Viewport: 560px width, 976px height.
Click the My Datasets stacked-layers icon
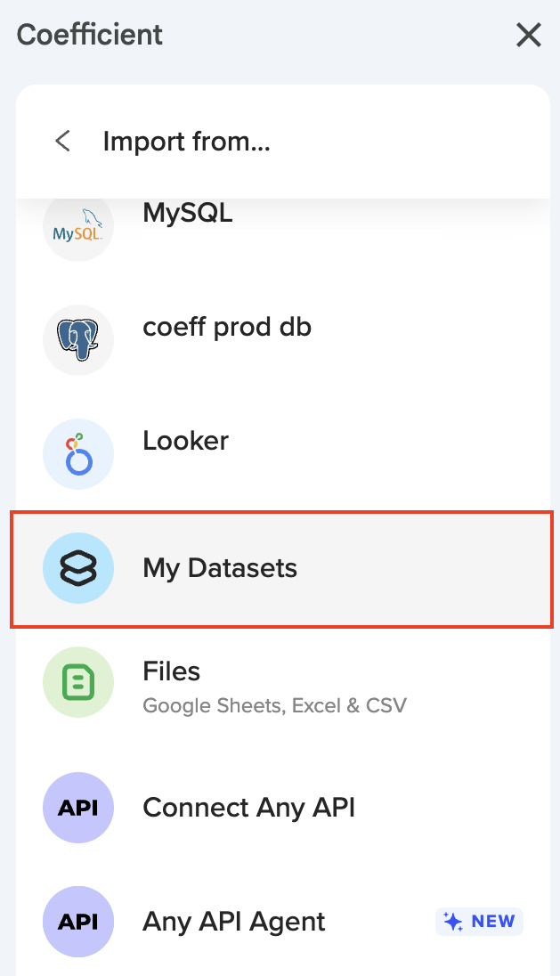(78, 569)
